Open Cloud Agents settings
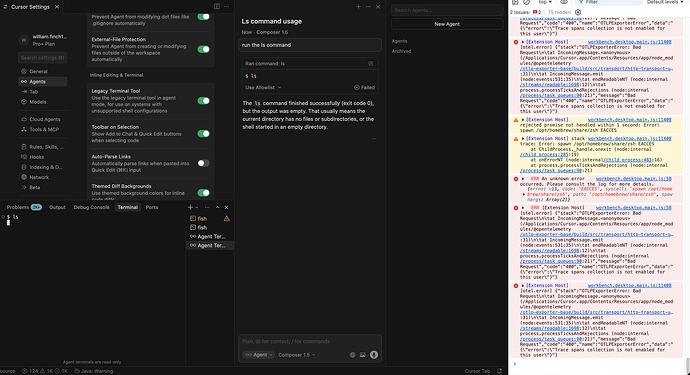The width and height of the screenshot is (690, 375). pos(43,119)
